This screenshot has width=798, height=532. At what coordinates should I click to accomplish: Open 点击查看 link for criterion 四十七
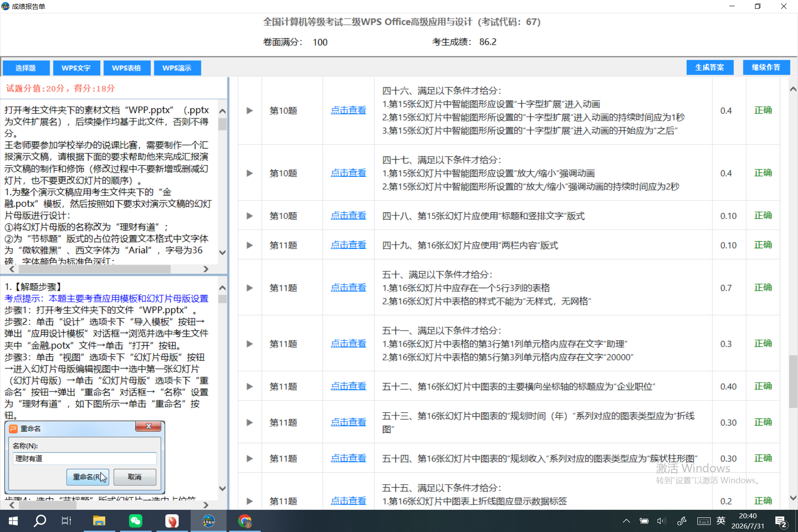click(348, 173)
